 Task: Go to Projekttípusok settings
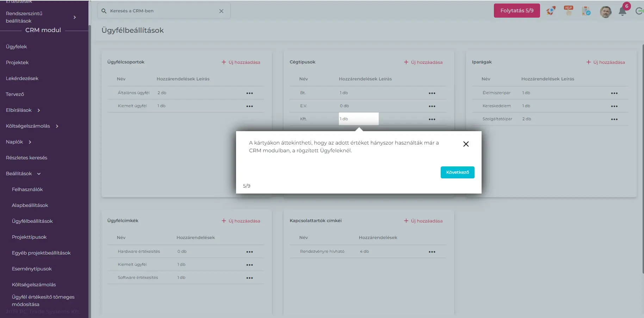[x=29, y=237]
